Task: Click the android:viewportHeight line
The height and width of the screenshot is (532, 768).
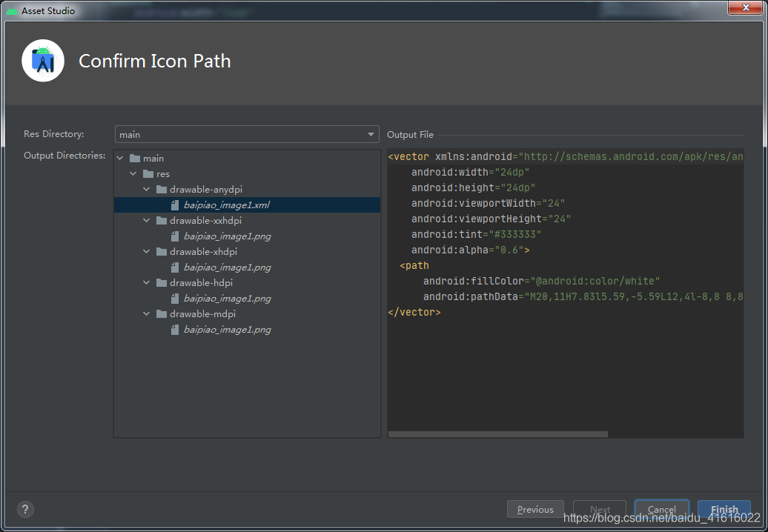Action: (491, 219)
